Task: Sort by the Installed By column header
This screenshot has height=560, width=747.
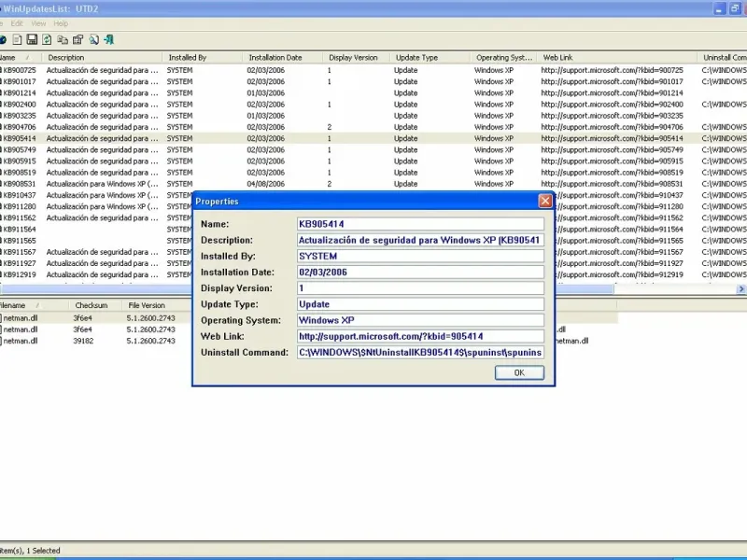Action: (x=203, y=58)
